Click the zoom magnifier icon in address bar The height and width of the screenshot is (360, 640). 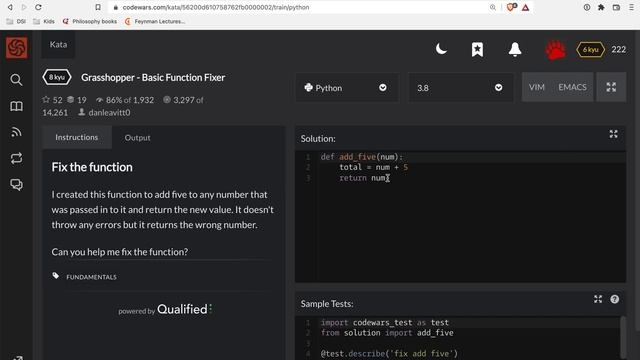tap(493, 7)
